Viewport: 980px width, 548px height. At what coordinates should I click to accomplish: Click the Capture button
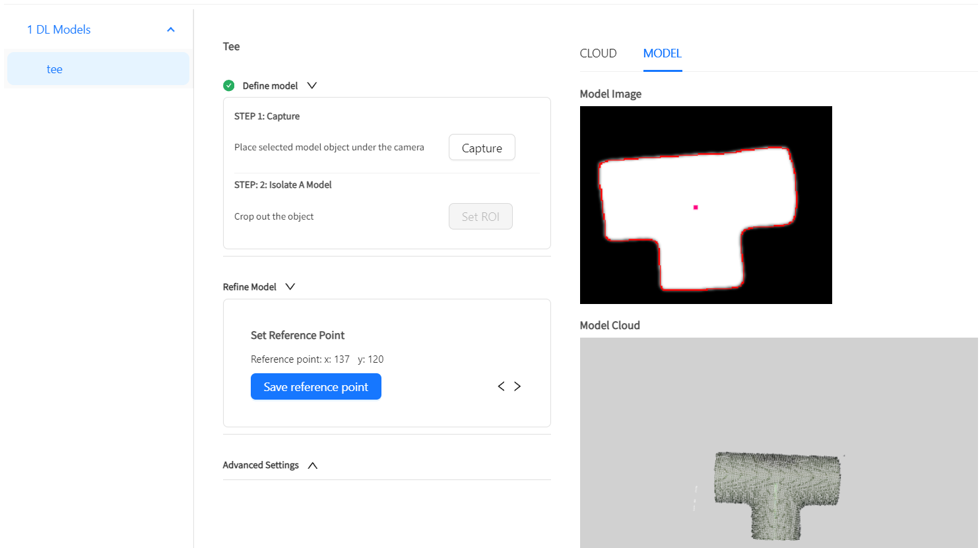[x=482, y=148]
